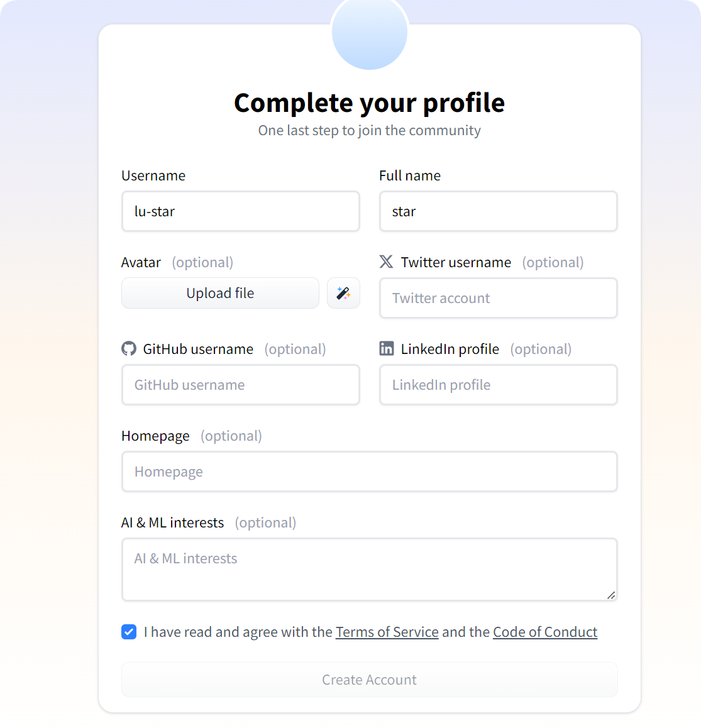Image resolution: width=701 pixels, height=728 pixels.
Task: Click the circular avatar placeholder at top
Action: [370, 35]
